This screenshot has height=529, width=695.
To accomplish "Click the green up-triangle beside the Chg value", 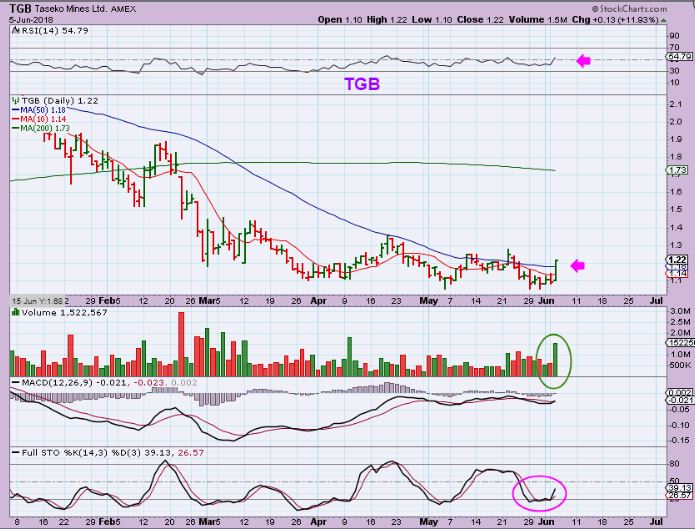I will pyautogui.click(x=664, y=20).
